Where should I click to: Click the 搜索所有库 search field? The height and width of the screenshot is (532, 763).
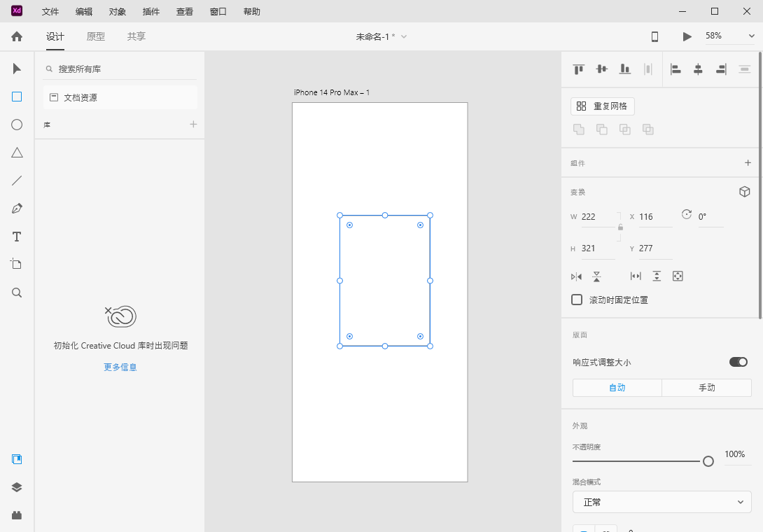tap(120, 69)
